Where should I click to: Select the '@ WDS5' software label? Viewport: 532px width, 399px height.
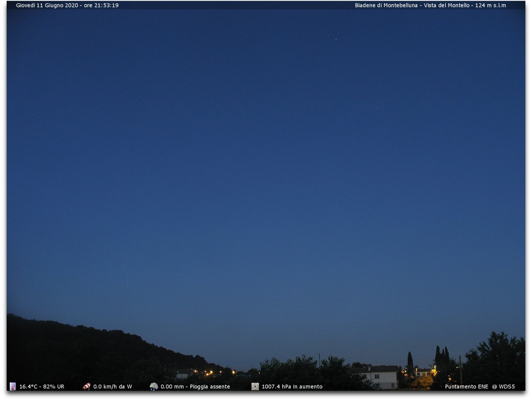(503, 387)
